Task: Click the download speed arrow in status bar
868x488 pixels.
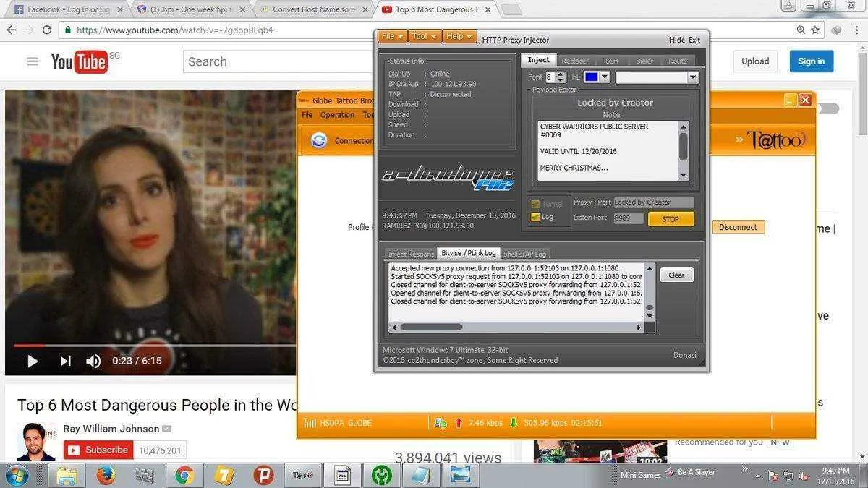Action: coord(513,423)
